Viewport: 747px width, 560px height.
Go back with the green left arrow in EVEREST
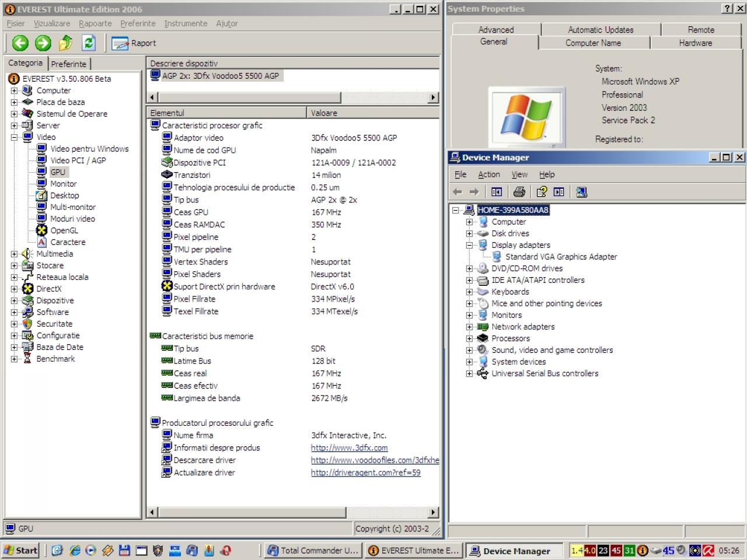[x=20, y=43]
